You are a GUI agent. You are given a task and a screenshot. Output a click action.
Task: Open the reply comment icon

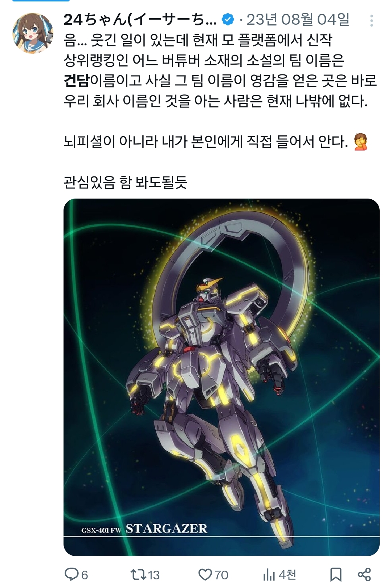[72, 574]
